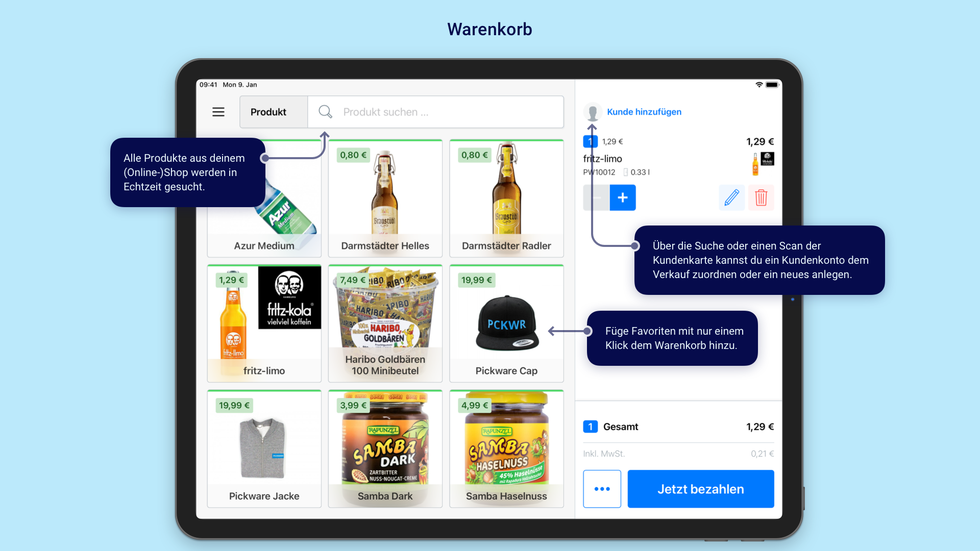Click the 0,21 € tax amount
This screenshot has height=551, width=980.
763,454
